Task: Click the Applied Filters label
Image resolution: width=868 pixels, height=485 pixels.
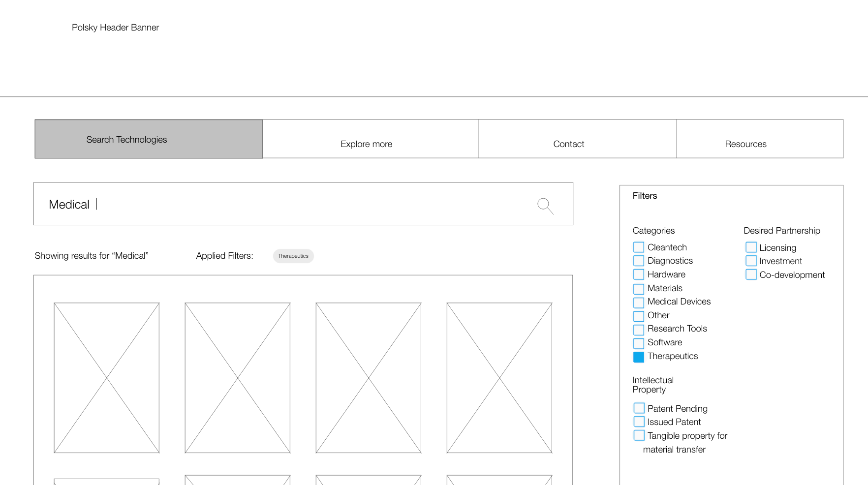Action: (224, 256)
